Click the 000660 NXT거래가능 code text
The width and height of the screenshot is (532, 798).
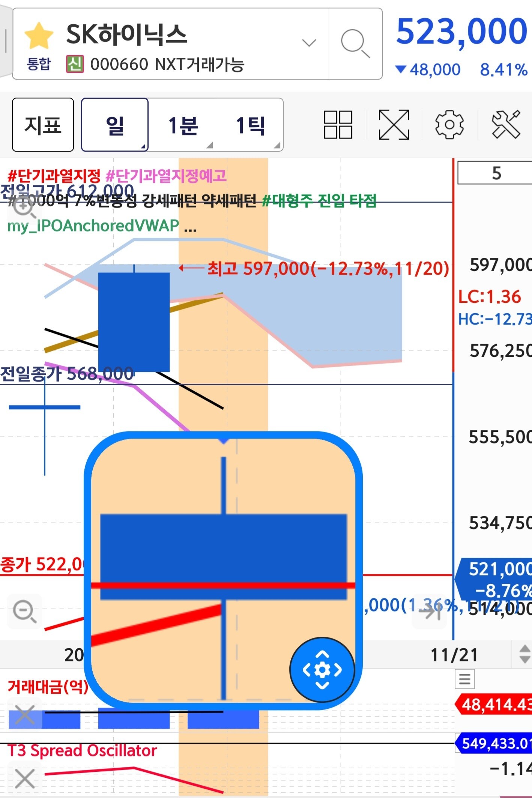167,65
